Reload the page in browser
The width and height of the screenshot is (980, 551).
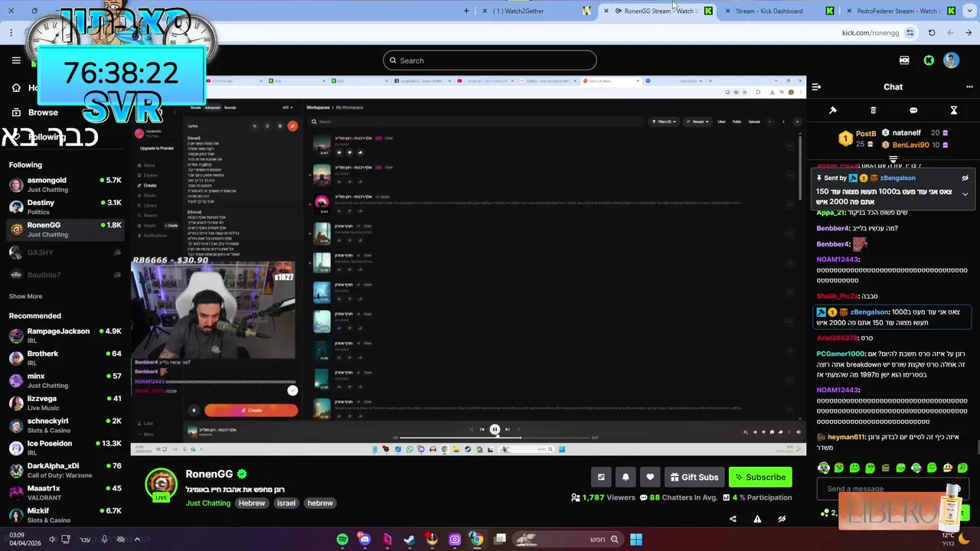click(932, 33)
